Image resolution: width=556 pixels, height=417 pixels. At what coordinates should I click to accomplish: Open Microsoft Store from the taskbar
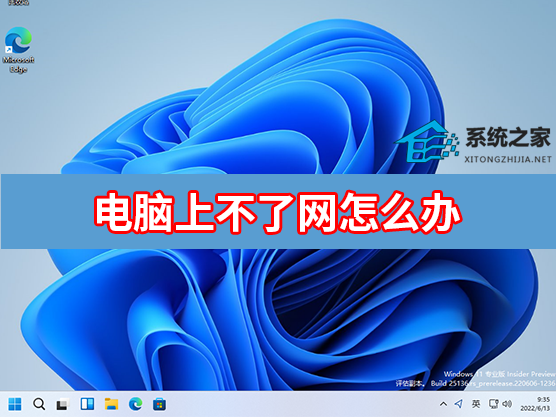pyautogui.click(x=159, y=404)
